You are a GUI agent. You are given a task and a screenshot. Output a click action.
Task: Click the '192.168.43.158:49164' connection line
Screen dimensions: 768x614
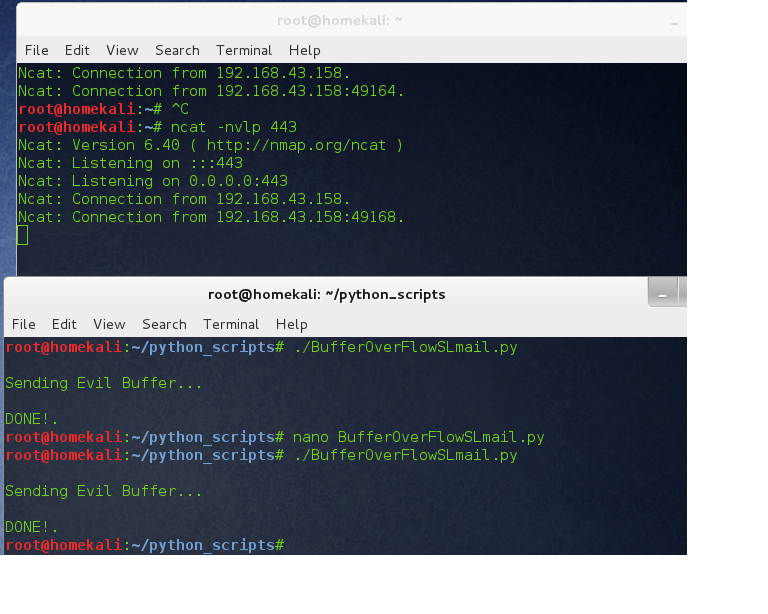[211, 91]
